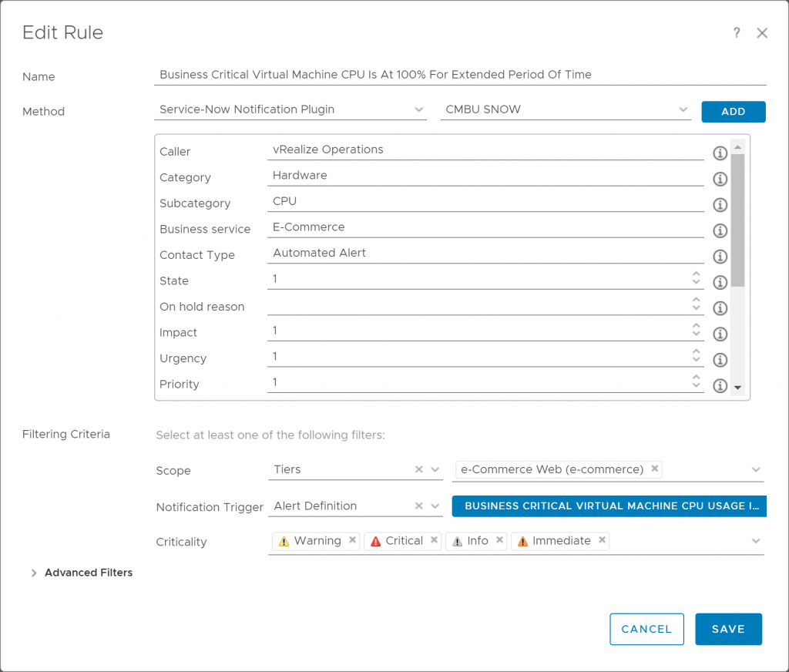Click the info icon next to Urgency

[x=720, y=360]
